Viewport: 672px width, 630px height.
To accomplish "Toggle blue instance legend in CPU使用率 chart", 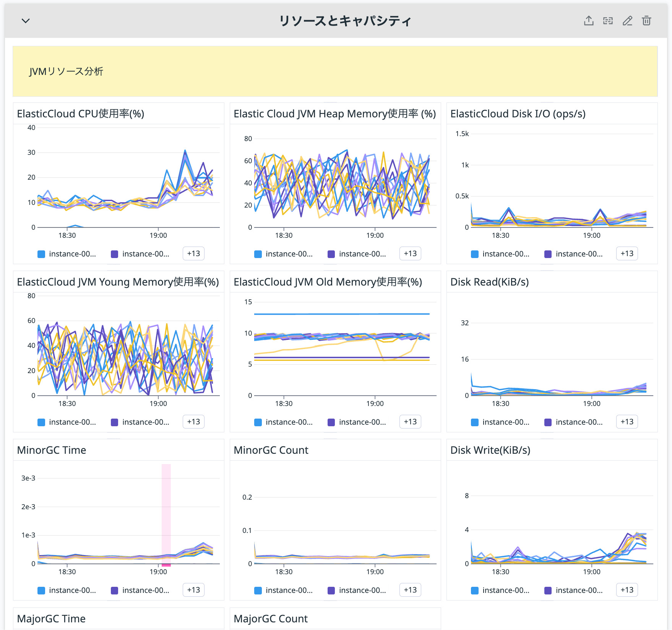I will pyautogui.click(x=67, y=254).
